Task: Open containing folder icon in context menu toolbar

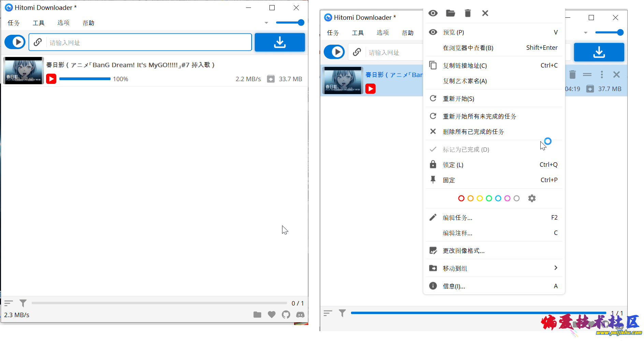Action: pyautogui.click(x=450, y=13)
